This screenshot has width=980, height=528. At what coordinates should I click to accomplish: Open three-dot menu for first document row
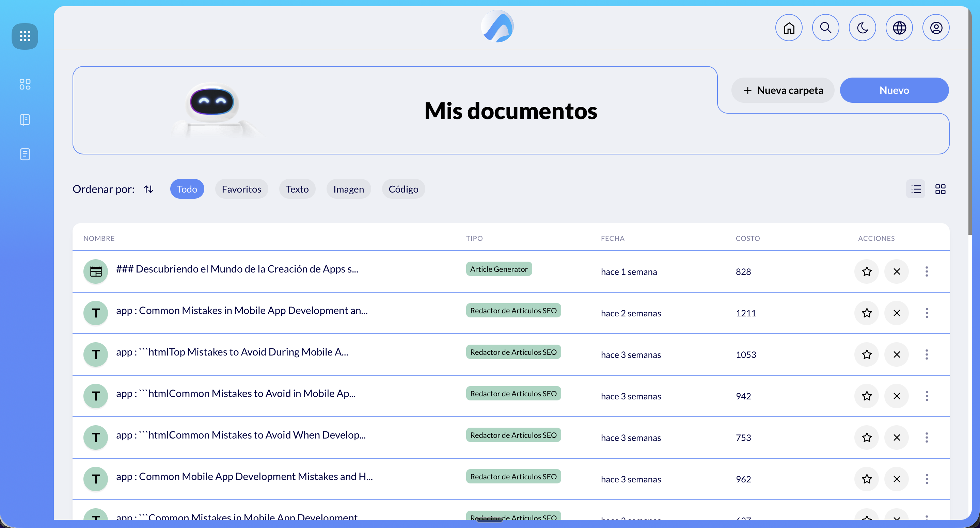pos(926,271)
